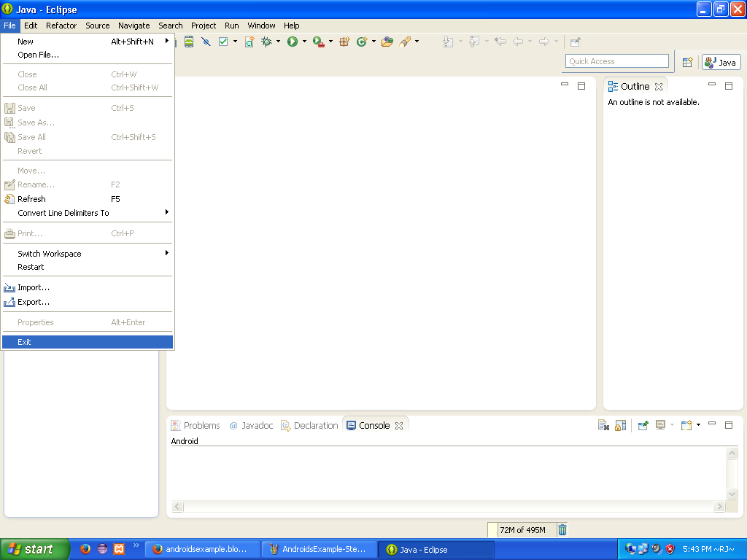Click the New Java Package icon

click(344, 42)
